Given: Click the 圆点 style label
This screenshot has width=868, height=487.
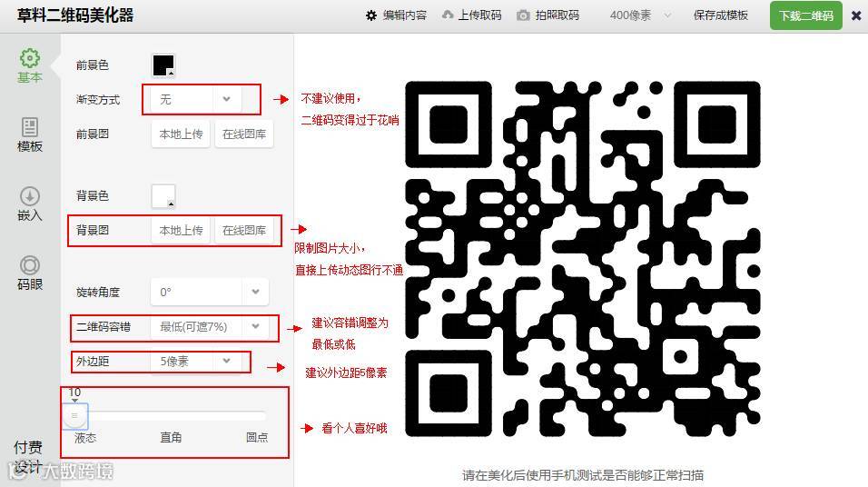Looking at the screenshot, I should (257, 438).
